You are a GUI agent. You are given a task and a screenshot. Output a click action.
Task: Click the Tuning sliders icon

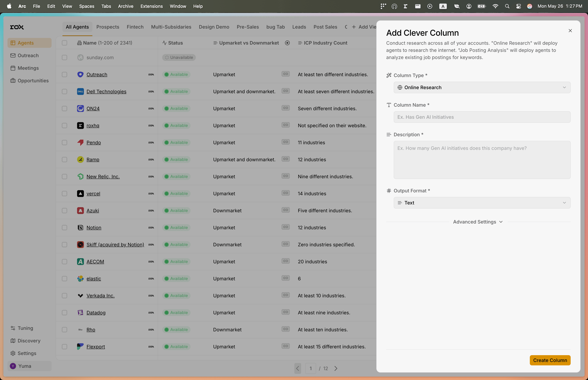[x=13, y=328]
